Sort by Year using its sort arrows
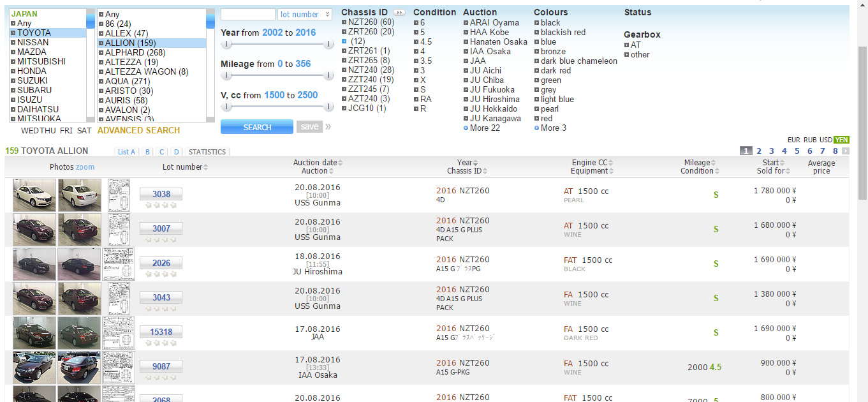This screenshot has height=402, width=868. click(x=476, y=163)
